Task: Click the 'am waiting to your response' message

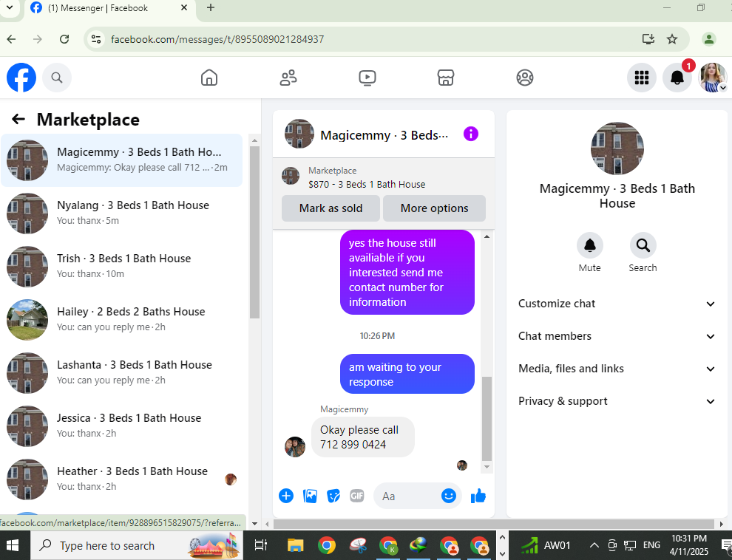Action: tap(407, 374)
